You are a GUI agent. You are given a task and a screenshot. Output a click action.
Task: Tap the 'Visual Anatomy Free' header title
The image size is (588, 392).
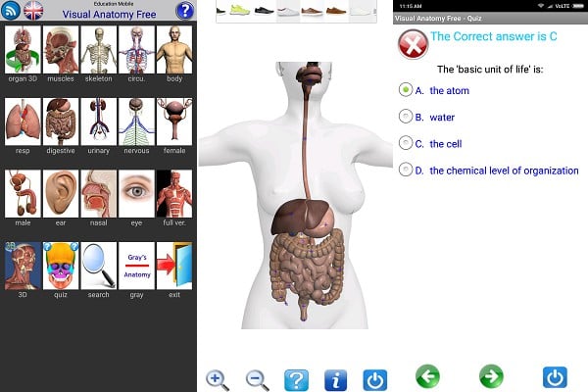109,15
